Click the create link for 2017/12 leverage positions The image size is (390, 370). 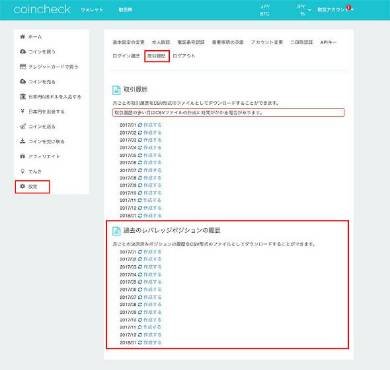click(152, 335)
